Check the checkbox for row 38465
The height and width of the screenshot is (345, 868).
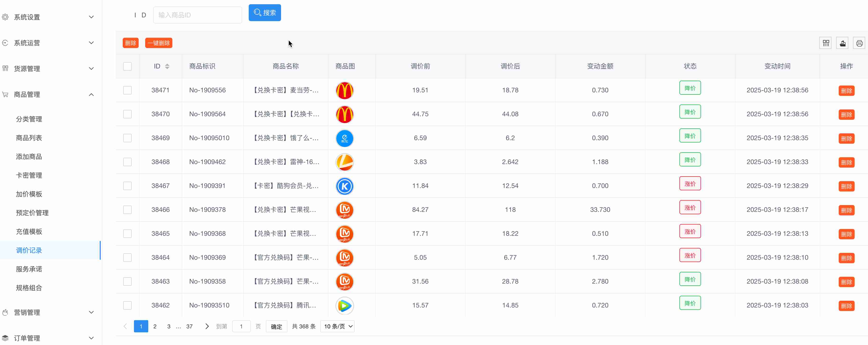pos(127,234)
